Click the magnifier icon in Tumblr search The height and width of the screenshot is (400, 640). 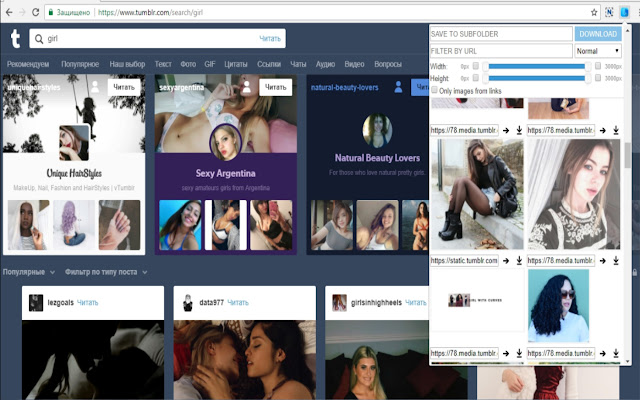click(39, 39)
